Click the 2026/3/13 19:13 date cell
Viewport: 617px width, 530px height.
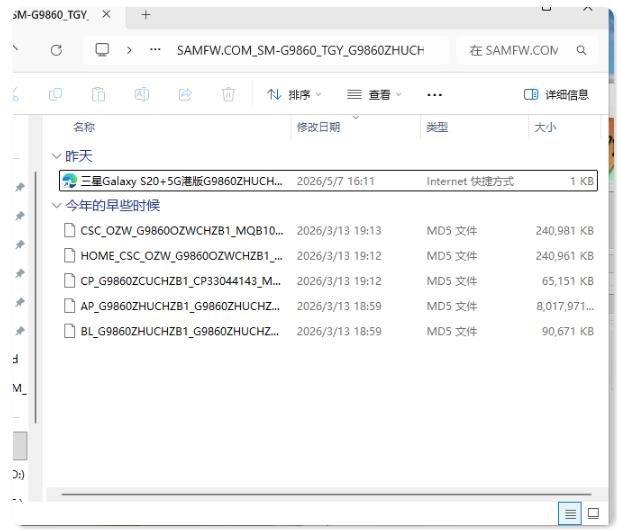pos(339,231)
